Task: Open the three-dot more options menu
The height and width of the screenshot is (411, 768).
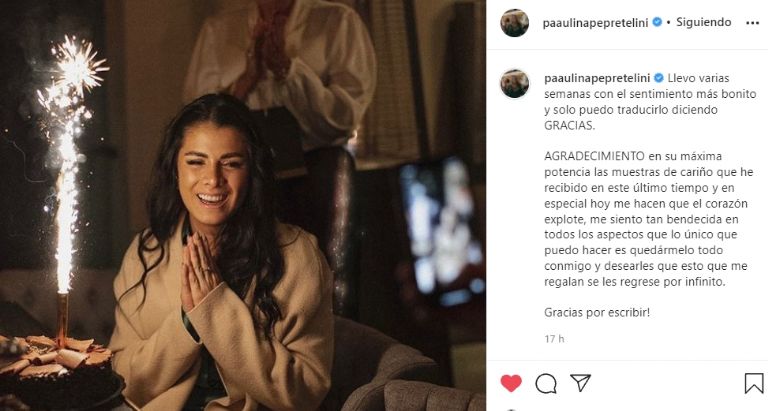Action: 752,23
